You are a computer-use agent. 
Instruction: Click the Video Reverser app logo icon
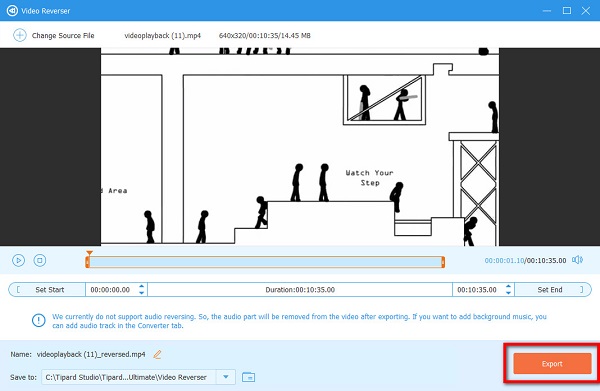12,11
